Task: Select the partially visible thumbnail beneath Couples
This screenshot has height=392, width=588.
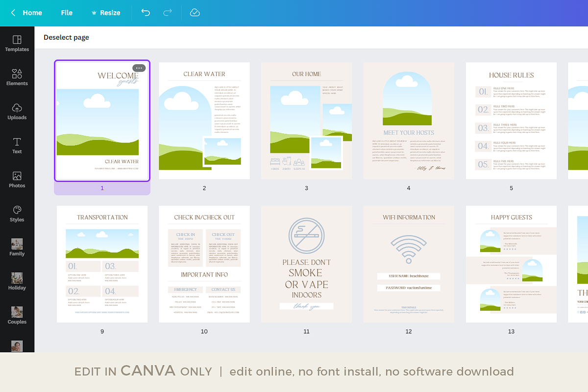Action: point(17,346)
